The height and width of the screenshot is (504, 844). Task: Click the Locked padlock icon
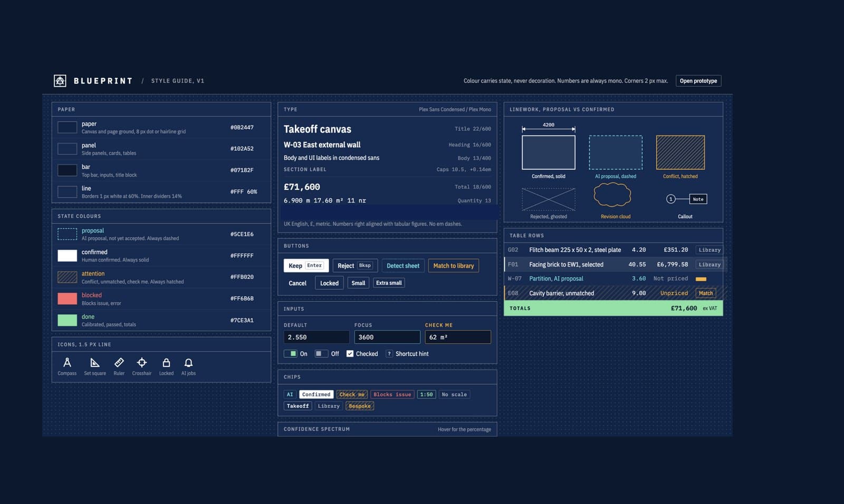166,363
